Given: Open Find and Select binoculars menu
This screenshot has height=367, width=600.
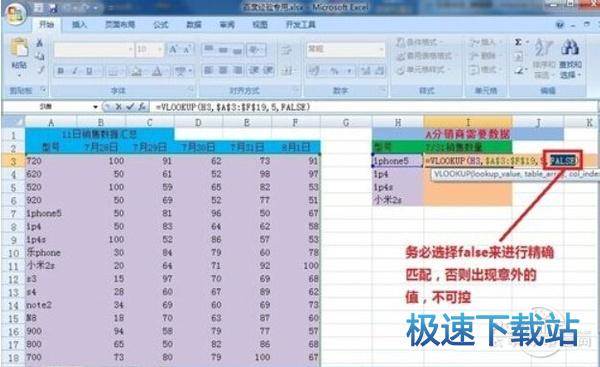Looking at the screenshot, I should click(571, 58).
